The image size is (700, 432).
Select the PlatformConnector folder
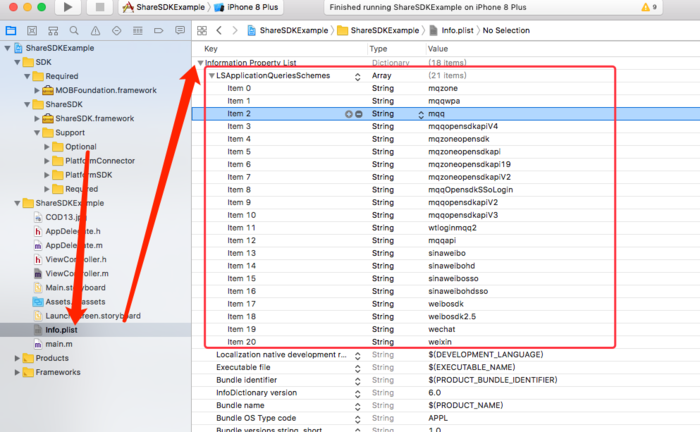(100, 161)
